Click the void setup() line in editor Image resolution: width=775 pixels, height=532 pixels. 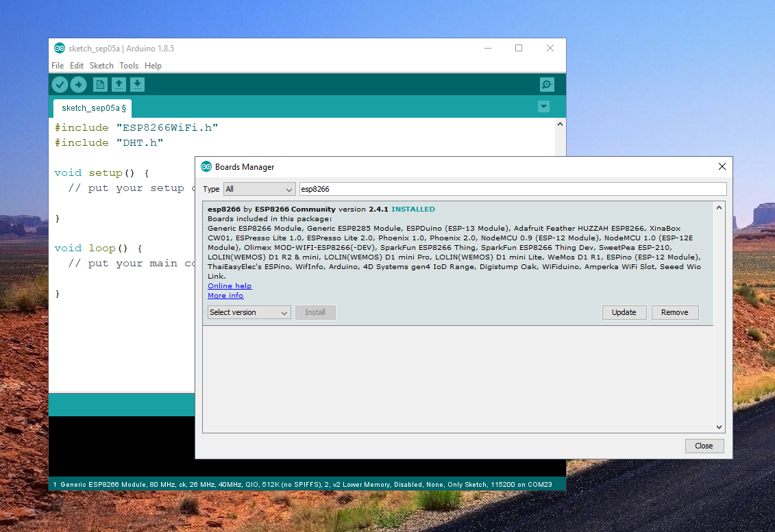click(x=102, y=173)
